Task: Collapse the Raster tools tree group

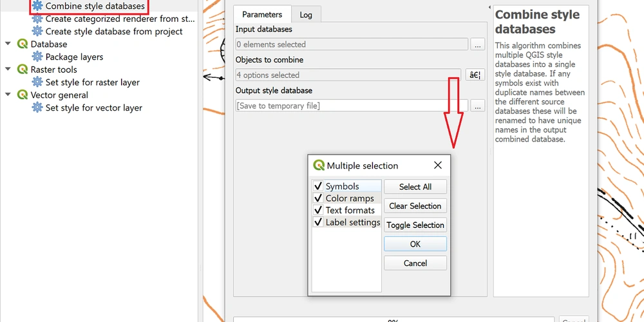Action: tap(8, 70)
